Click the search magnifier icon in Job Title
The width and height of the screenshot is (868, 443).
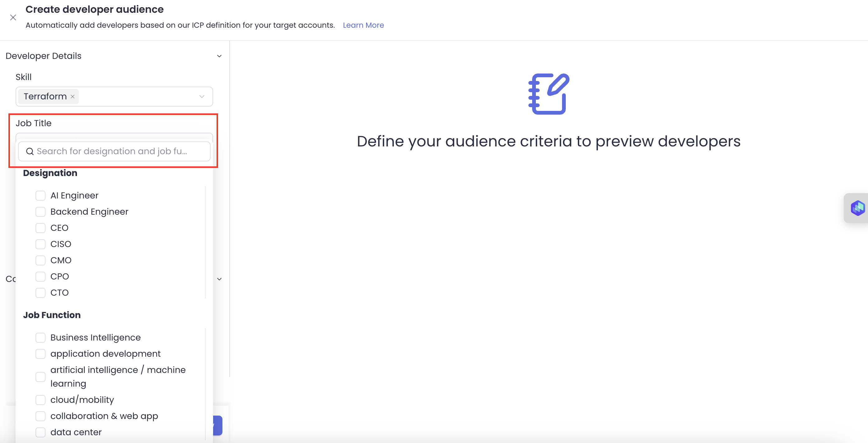click(30, 152)
